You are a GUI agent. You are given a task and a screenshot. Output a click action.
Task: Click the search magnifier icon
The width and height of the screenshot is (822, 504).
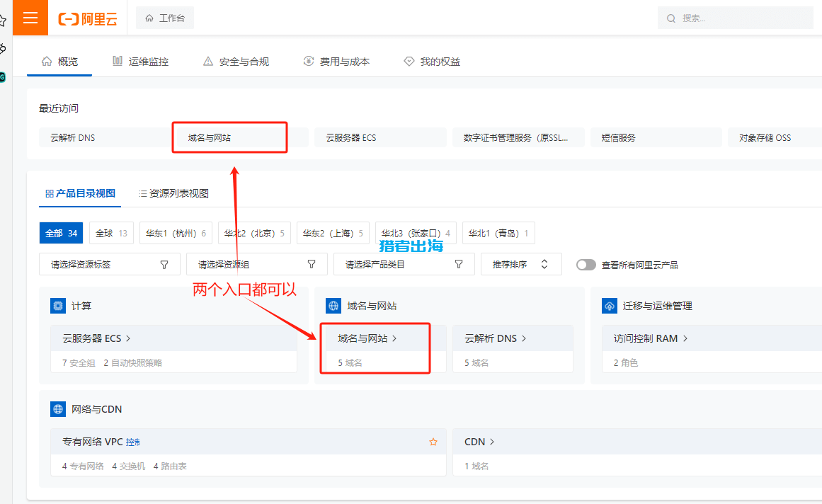(671, 18)
